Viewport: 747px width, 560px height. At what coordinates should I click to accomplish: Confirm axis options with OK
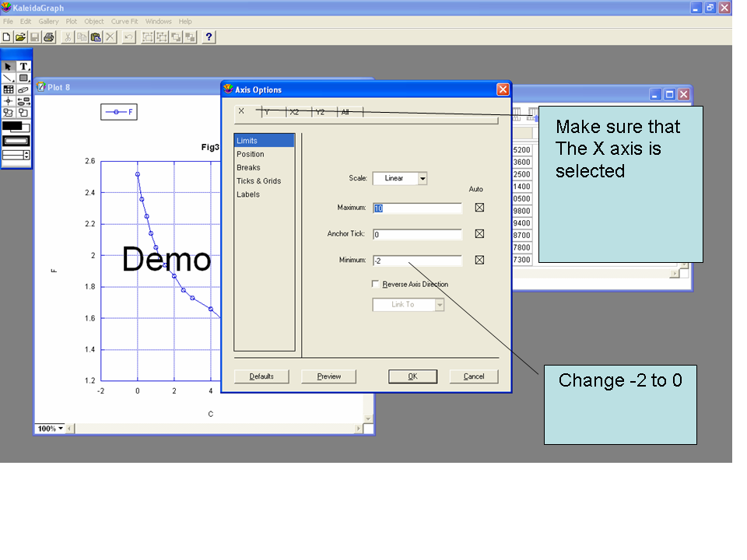[412, 376]
